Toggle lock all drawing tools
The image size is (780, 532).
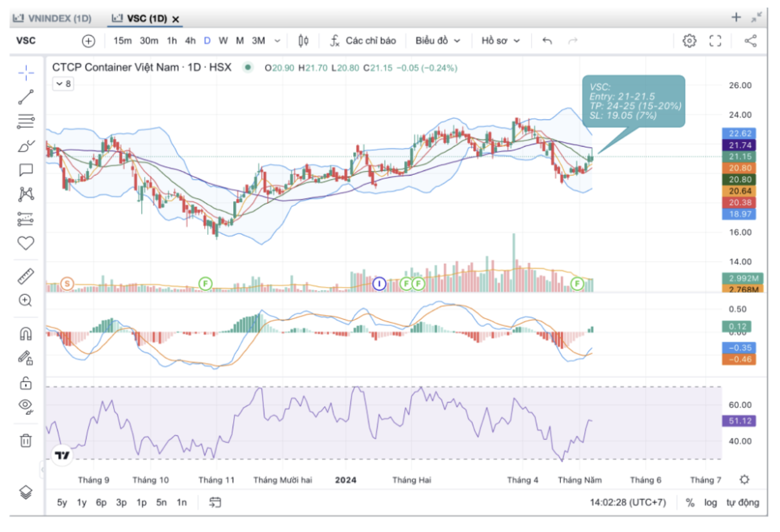tap(25, 383)
